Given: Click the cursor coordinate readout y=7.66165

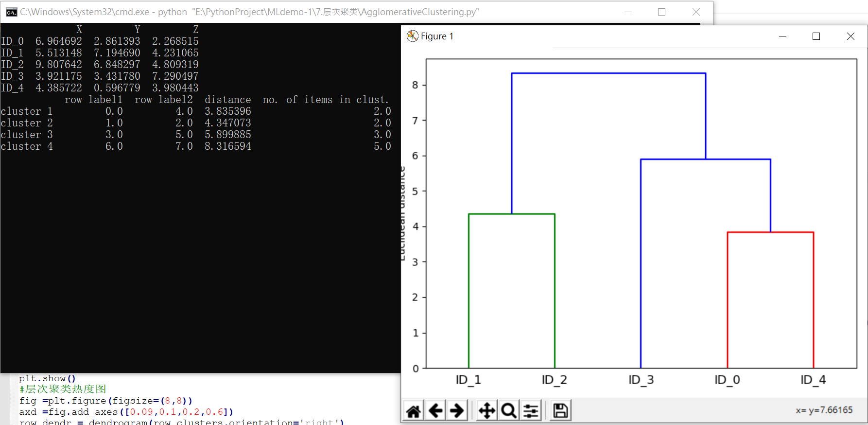Looking at the screenshot, I should [824, 410].
